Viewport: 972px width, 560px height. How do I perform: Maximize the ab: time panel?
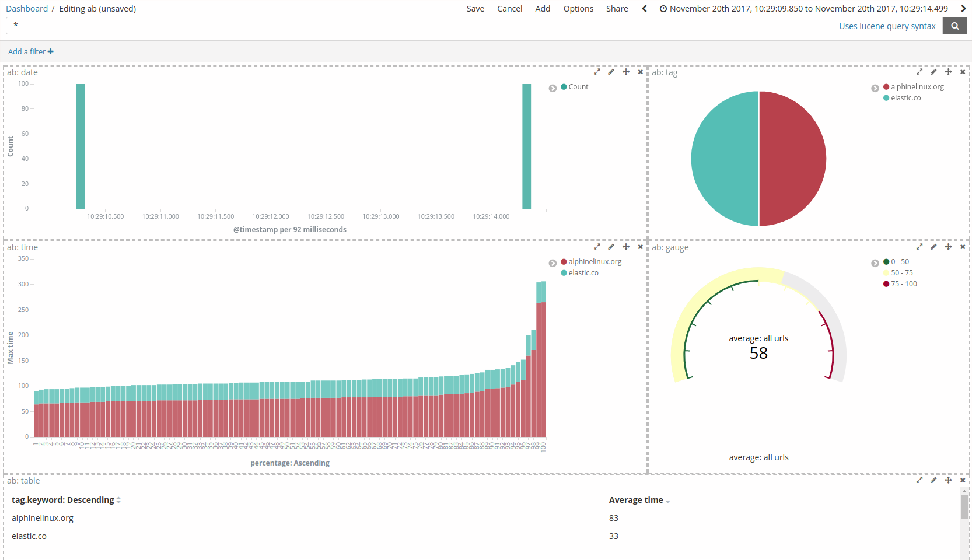[597, 247]
